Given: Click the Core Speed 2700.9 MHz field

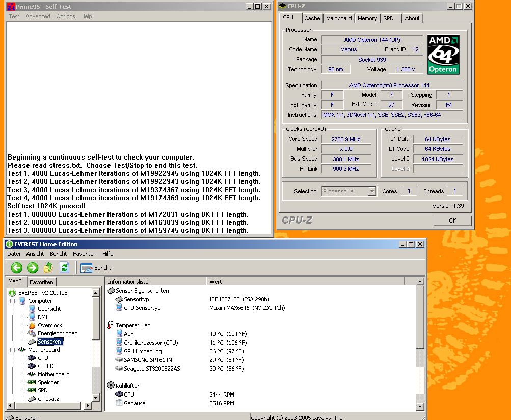Looking at the screenshot, I should (346, 139).
